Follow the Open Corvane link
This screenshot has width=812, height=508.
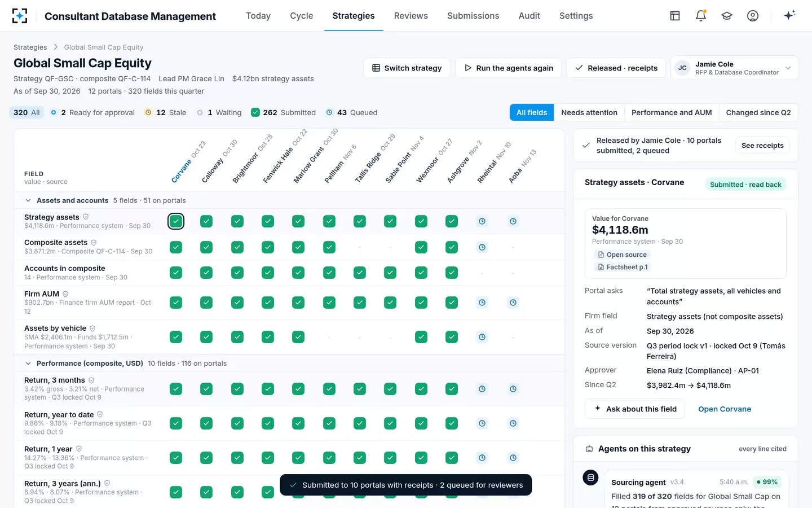[725, 409]
